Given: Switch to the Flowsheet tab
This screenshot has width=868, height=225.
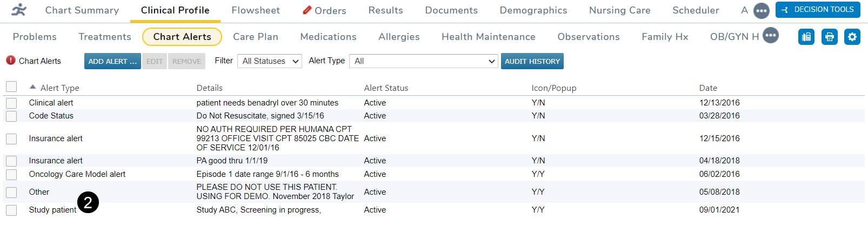Looking at the screenshot, I should point(256,10).
